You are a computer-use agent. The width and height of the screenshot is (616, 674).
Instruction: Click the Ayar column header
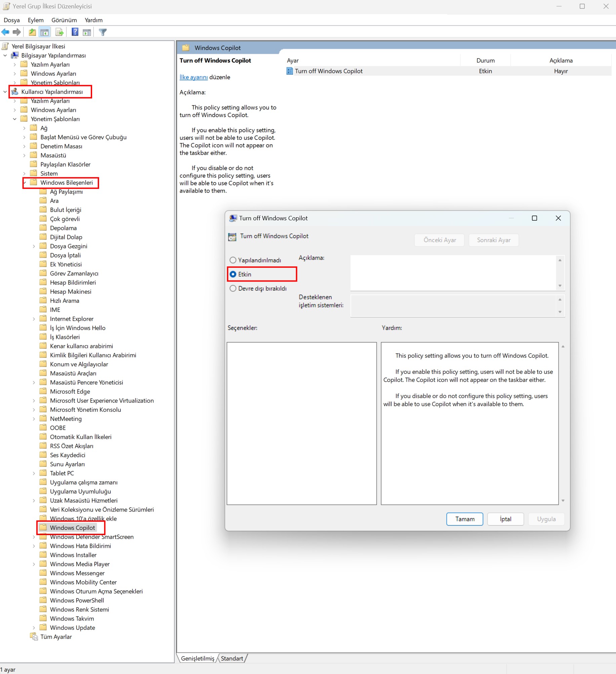(x=372, y=61)
